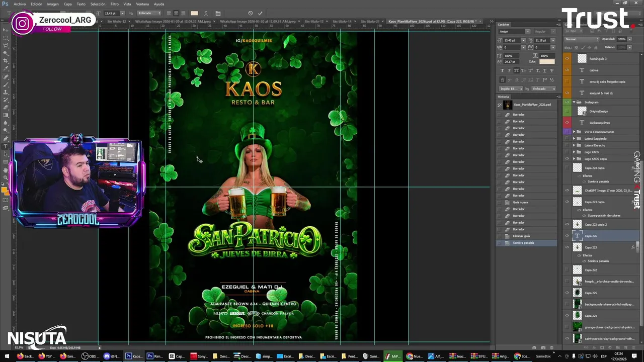Open the Ventana menu
Screen dimensions: 644x362
[142, 4]
